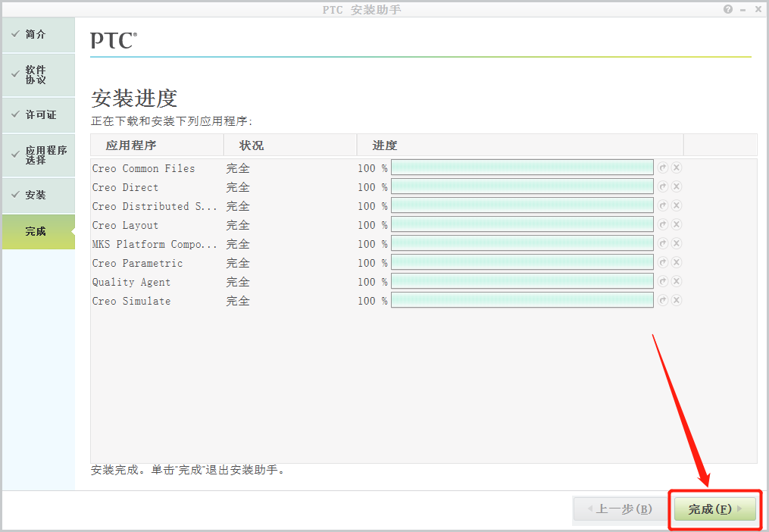The height and width of the screenshot is (532, 769).
Task: Go to the 简介 step in sidebar
Action: pos(39,34)
